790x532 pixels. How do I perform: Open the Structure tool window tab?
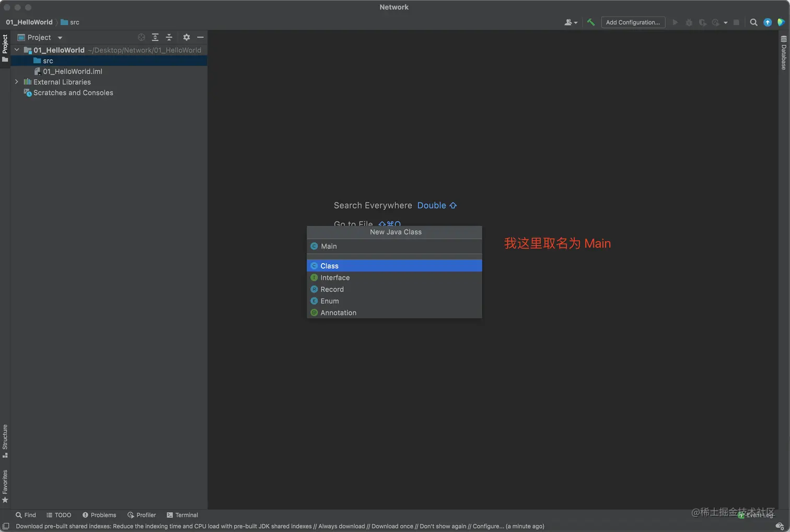pos(5,441)
